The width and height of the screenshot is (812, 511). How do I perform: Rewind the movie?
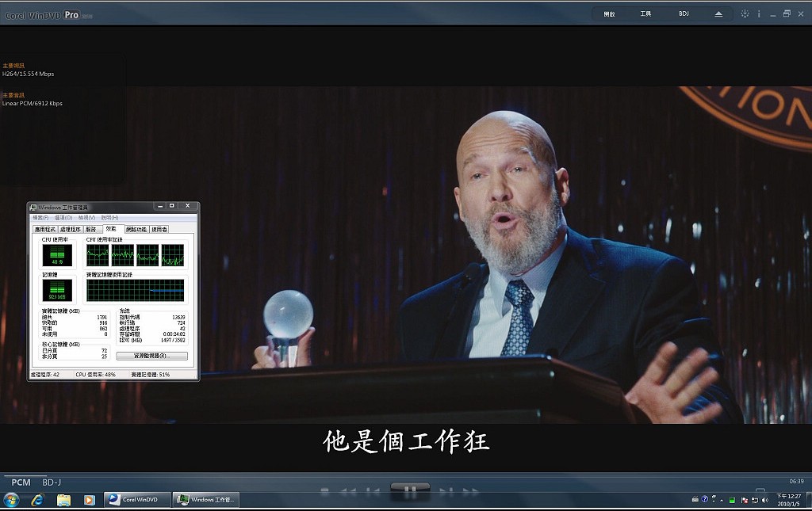click(348, 491)
